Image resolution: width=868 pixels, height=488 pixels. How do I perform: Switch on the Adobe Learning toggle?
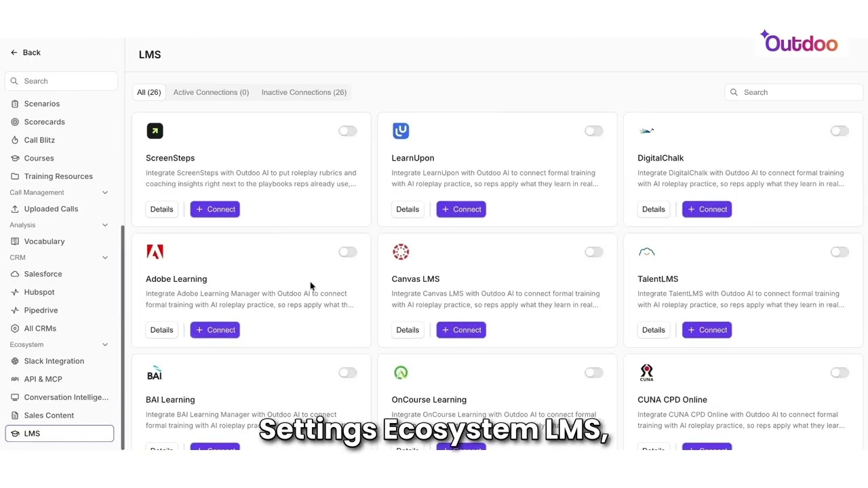pos(348,252)
